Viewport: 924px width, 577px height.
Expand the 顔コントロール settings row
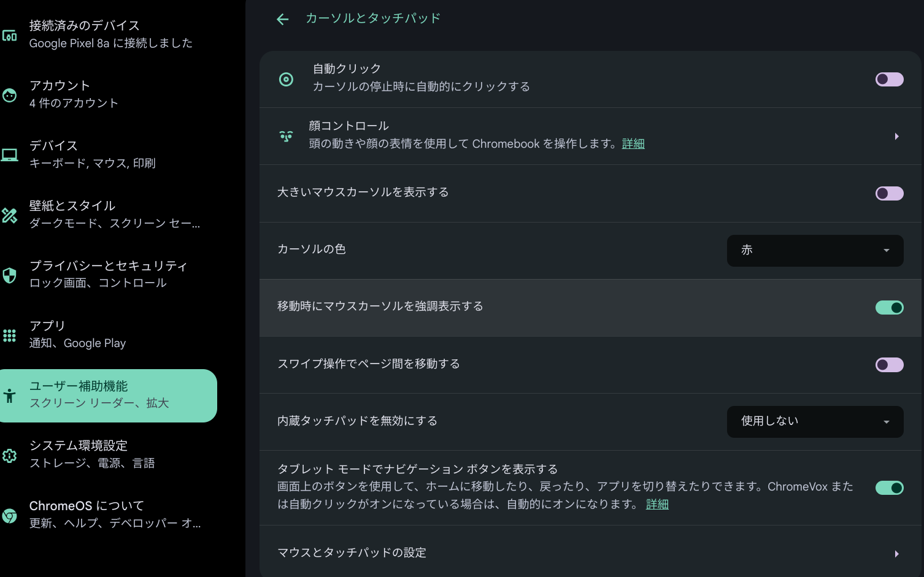click(x=896, y=136)
